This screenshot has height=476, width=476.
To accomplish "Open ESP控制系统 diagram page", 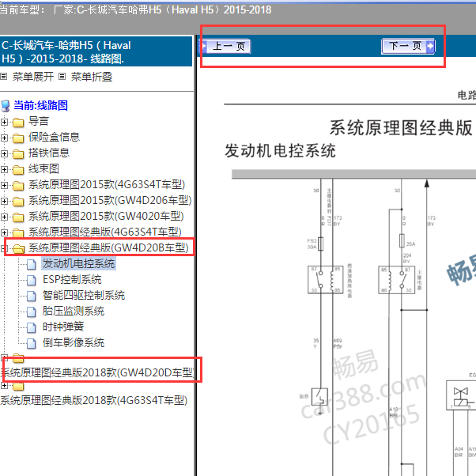I will [72, 279].
